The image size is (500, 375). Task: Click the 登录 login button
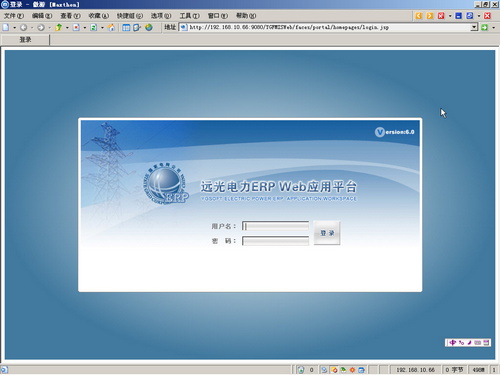pyautogui.click(x=327, y=233)
